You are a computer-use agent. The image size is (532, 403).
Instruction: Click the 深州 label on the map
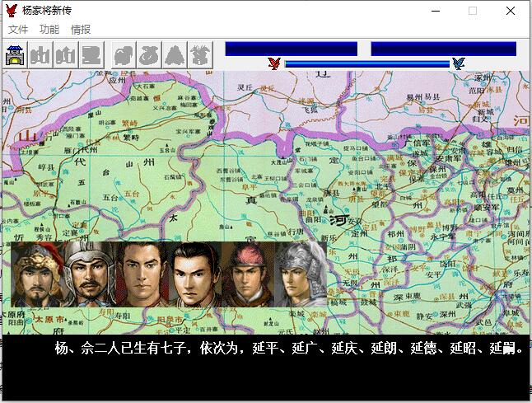point(448,315)
